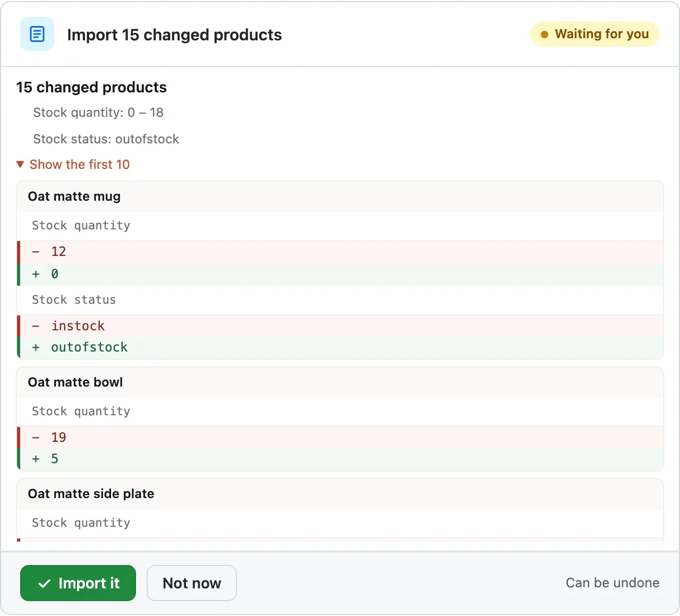Click the 'Stock status: outofstock' summary line
The height and width of the screenshot is (616, 680).
pos(106,139)
